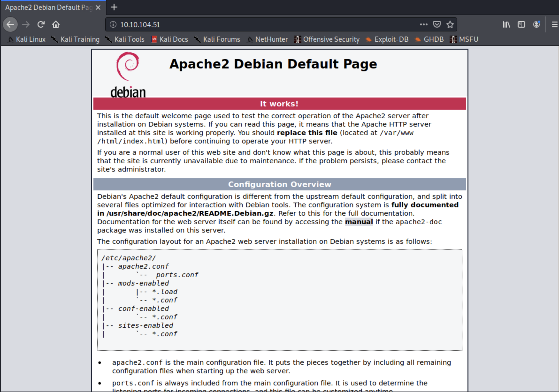Toggle the sidebar view icon

click(521, 25)
